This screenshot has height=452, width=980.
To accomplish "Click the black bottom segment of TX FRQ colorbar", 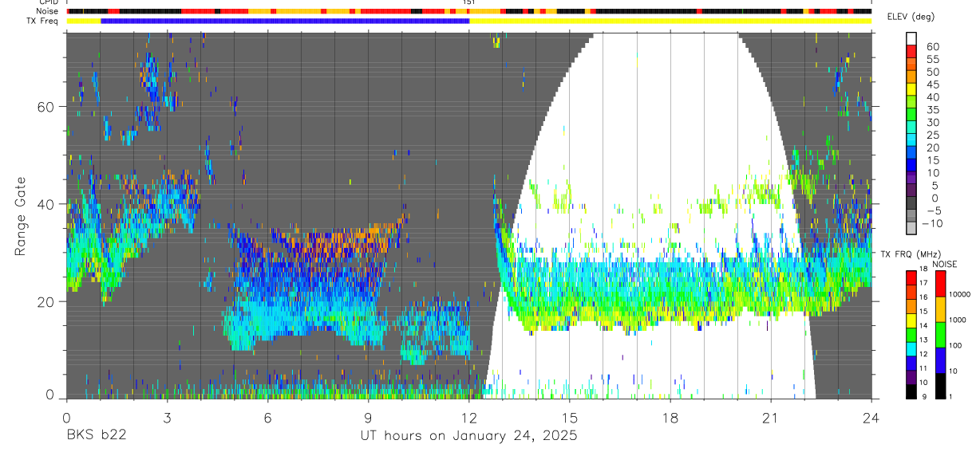I will [x=911, y=391].
